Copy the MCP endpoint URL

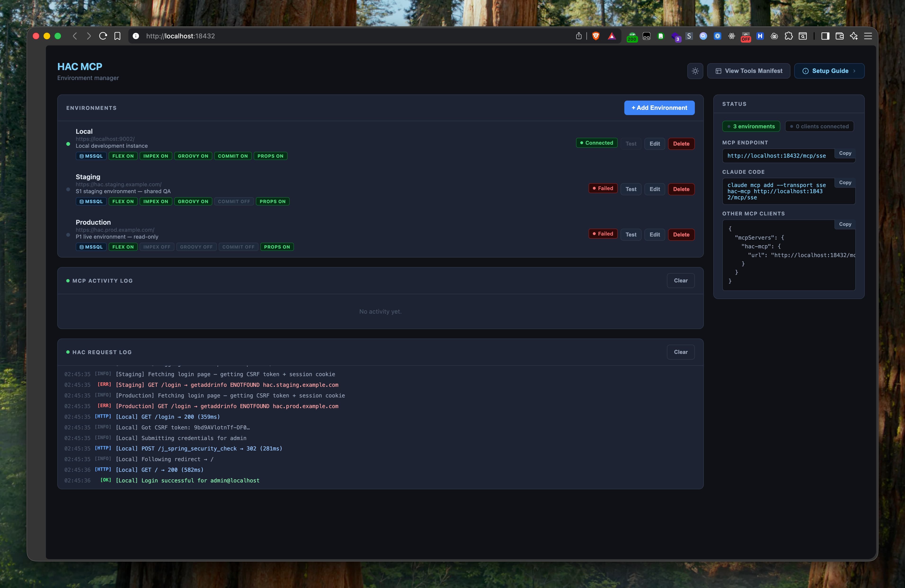tap(845, 153)
